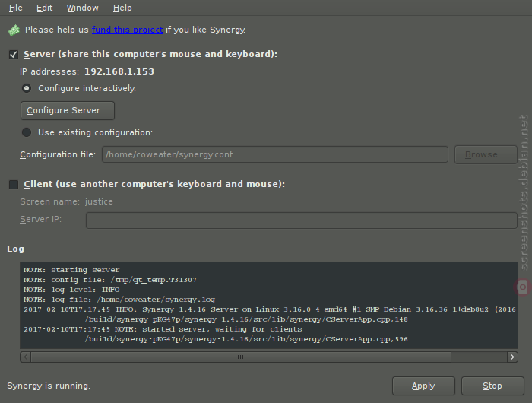Open the Edit menu
The height and width of the screenshot is (403, 532).
[44, 8]
